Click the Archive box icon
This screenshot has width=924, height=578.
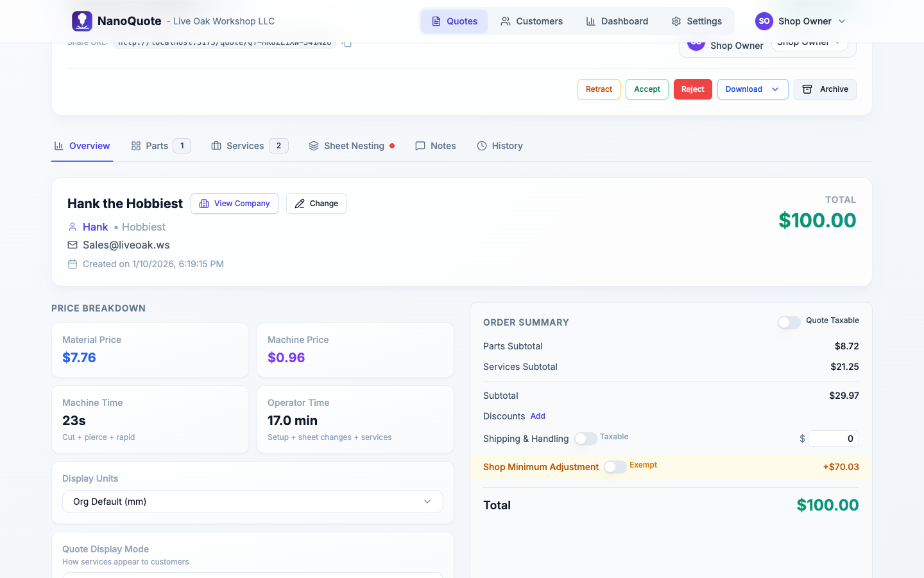click(807, 89)
